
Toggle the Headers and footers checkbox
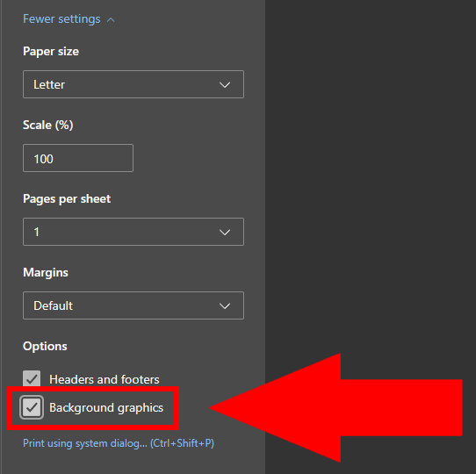pos(32,378)
